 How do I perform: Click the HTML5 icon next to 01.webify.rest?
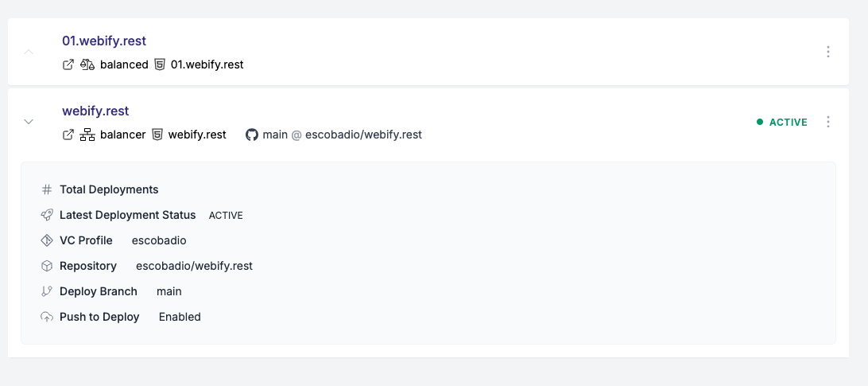click(x=160, y=65)
